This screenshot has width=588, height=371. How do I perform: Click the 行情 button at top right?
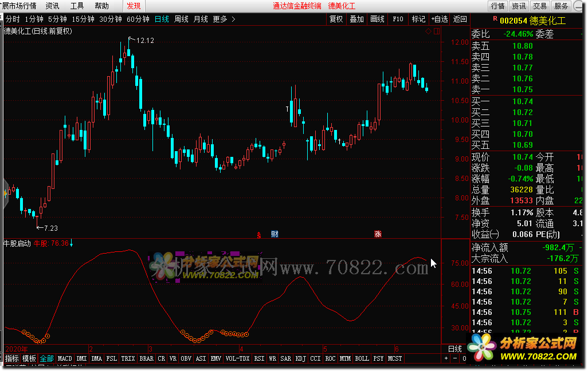(497, 6)
